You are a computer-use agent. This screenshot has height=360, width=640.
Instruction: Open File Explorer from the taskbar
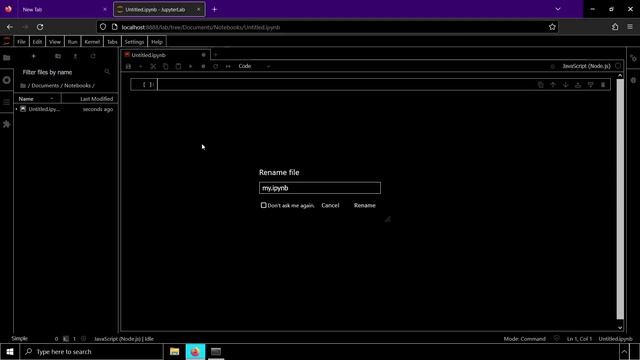point(174,351)
